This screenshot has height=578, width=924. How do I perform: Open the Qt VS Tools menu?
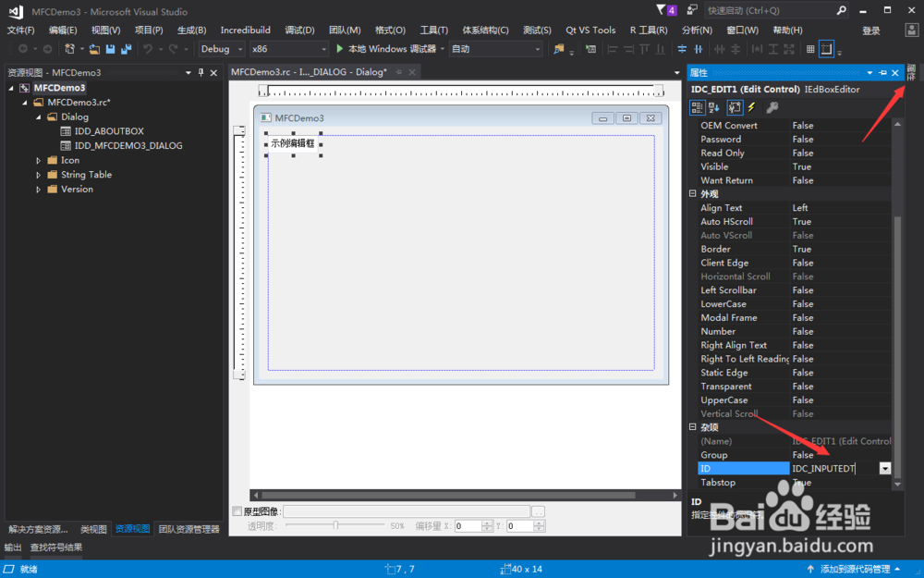tap(590, 31)
